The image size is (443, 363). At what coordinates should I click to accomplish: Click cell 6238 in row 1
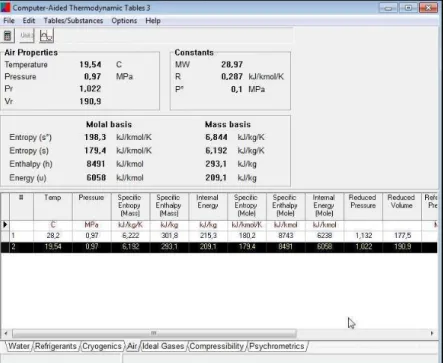pyautogui.click(x=324, y=236)
